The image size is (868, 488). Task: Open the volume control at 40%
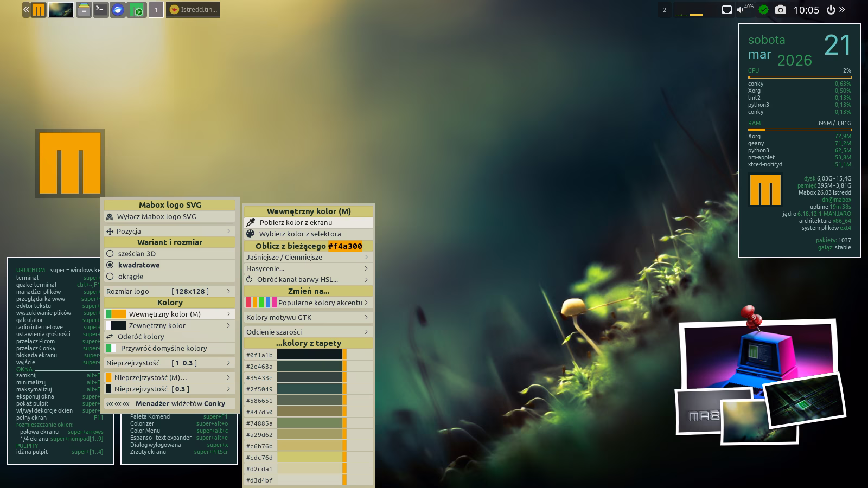[x=741, y=10]
